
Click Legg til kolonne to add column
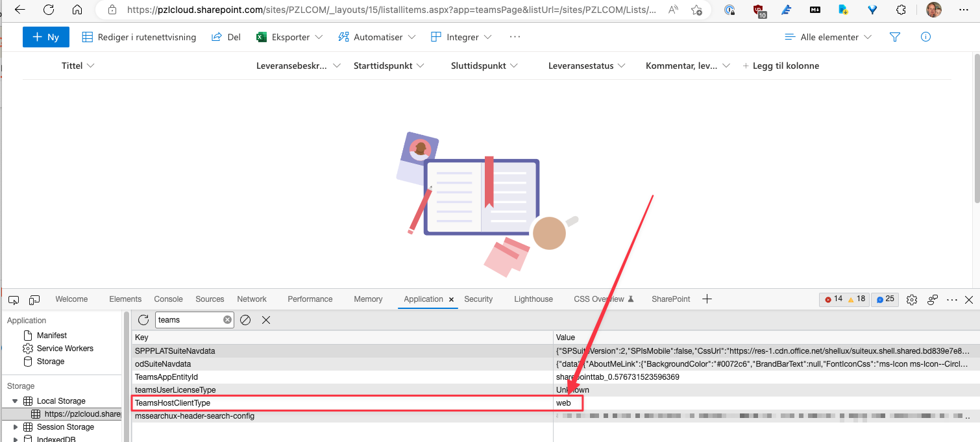(x=781, y=66)
